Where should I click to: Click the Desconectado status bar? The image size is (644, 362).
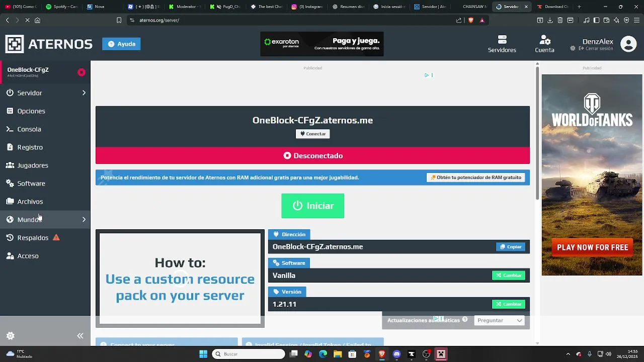(312, 155)
